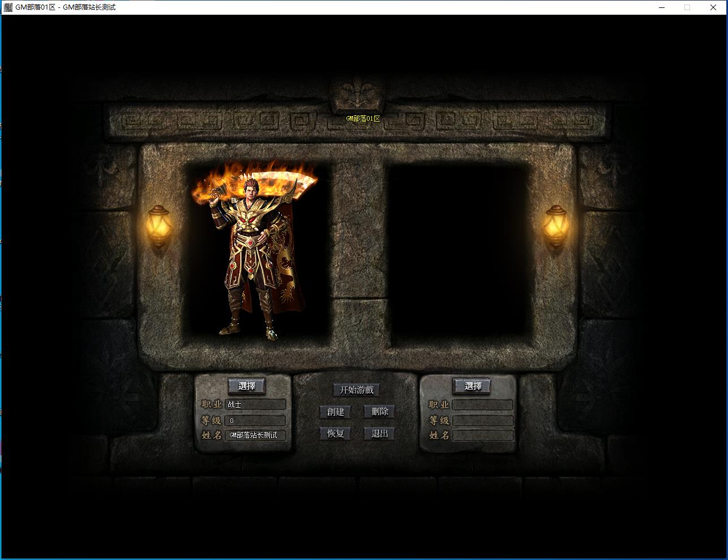
Task: Click the game app icon in title bar
Action: pos(8,7)
